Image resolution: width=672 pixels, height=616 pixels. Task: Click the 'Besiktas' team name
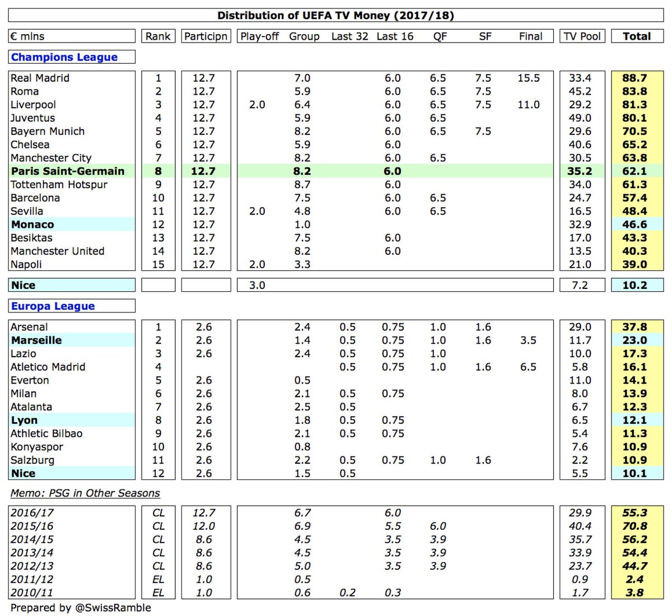[x=31, y=238]
